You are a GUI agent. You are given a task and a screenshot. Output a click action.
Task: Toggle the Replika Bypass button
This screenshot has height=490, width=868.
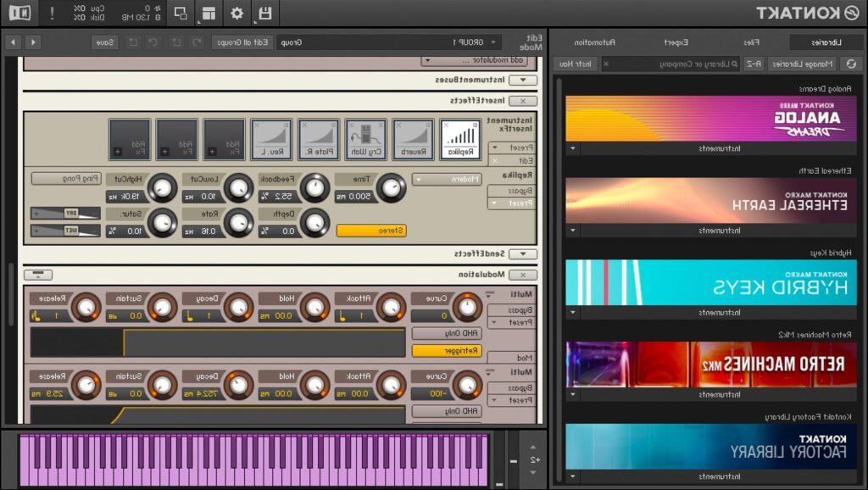pyautogui.click(x=511, y=191)
